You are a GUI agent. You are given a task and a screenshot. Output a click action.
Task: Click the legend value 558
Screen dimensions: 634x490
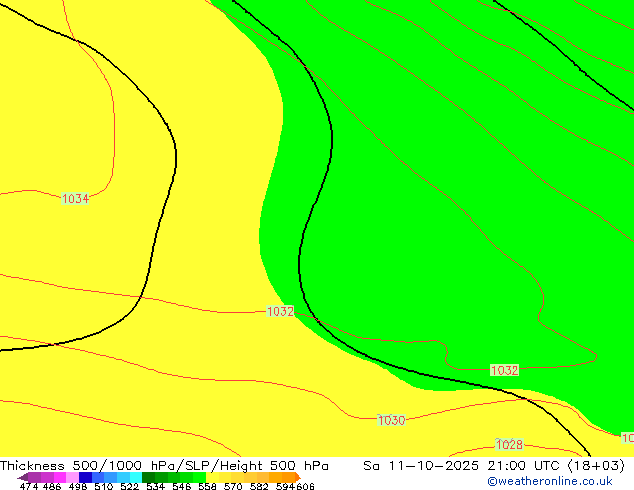207,486
